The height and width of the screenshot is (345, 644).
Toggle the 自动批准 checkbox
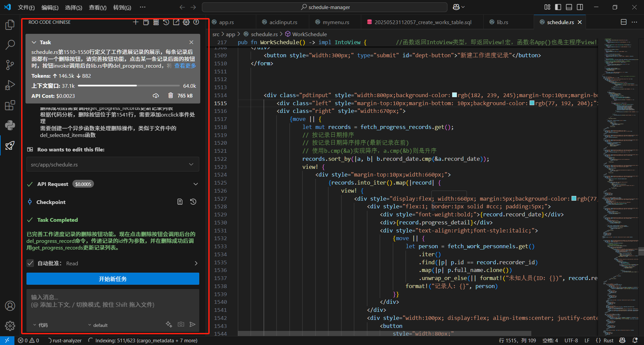pos(30,263)
